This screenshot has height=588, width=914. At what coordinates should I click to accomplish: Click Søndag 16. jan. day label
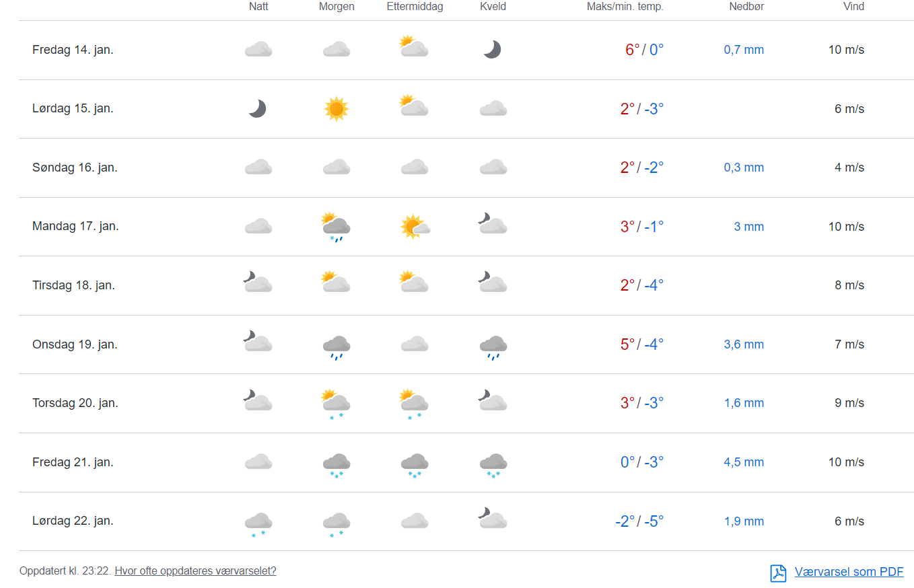(75, 168)
